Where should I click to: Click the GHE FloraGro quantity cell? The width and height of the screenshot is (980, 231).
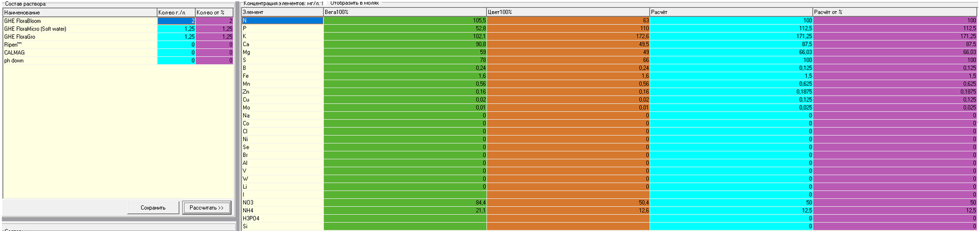(176, 37)
